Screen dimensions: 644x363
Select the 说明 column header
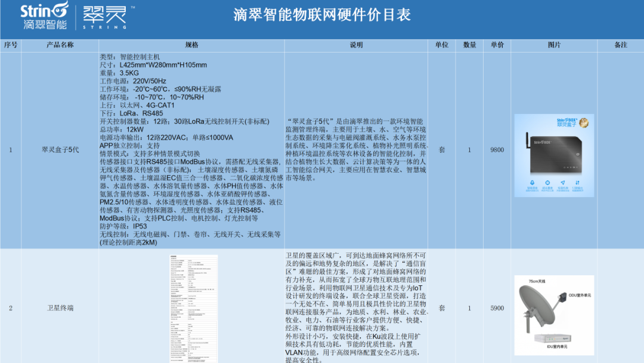[356, 45]
